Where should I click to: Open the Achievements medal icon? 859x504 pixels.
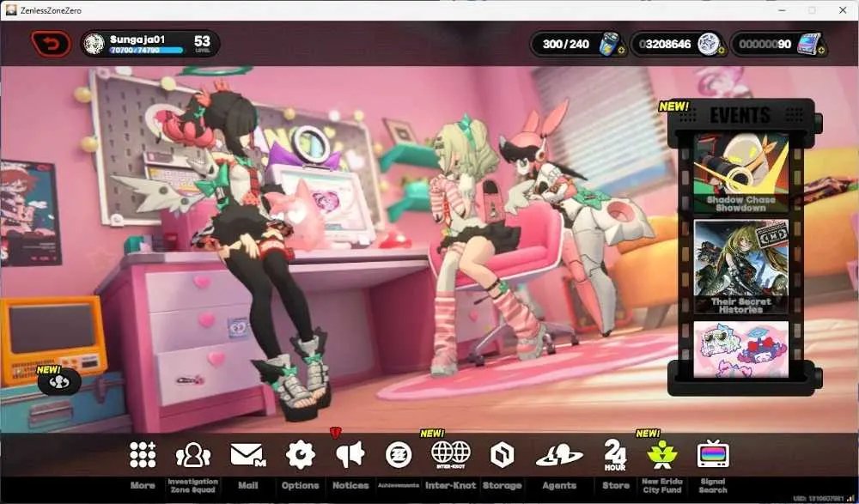399,455
